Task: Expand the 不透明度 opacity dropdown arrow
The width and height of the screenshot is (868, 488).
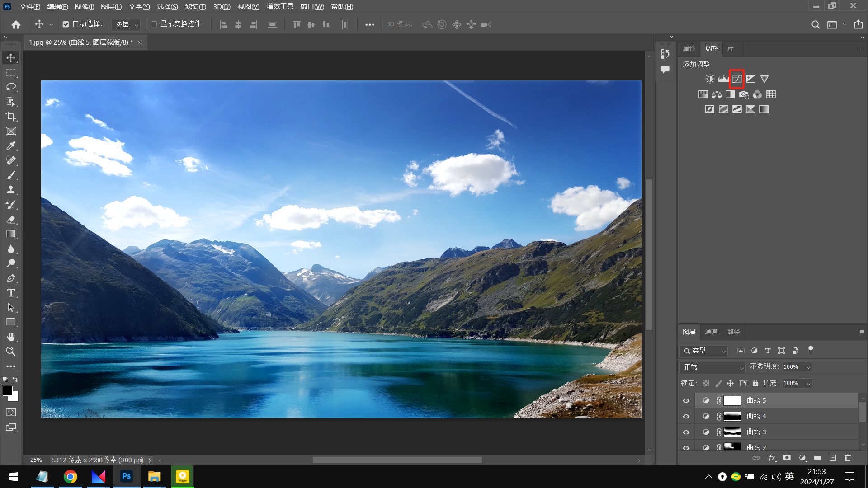Action: pos(808,367)
